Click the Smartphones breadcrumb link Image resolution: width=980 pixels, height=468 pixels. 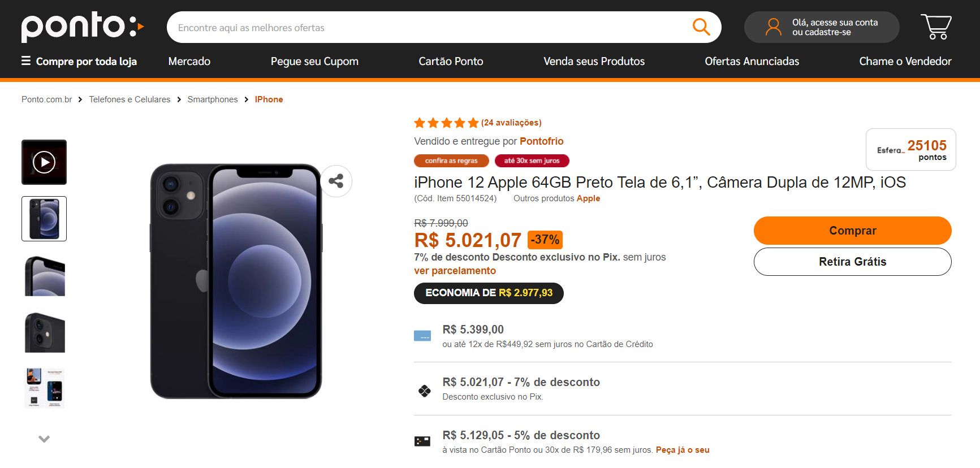pyautogui.click(x=213, y=99)
